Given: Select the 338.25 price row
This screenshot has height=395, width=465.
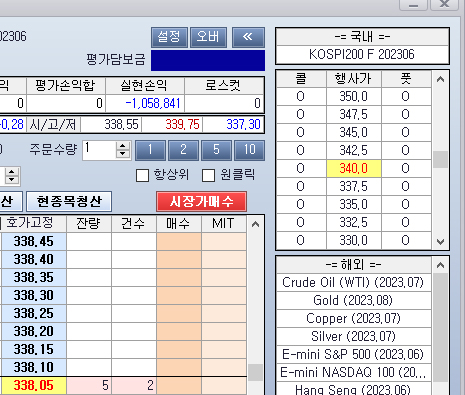Looking at the screenshot, I should pyautogui.click(x=33, y=313).
